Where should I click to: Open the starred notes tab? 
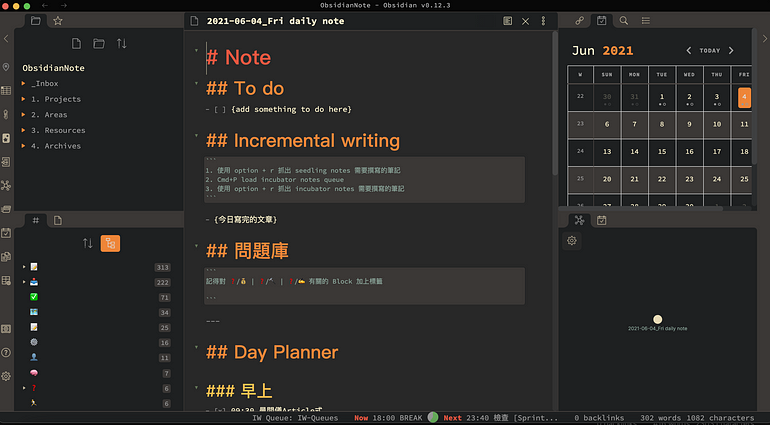58,21
